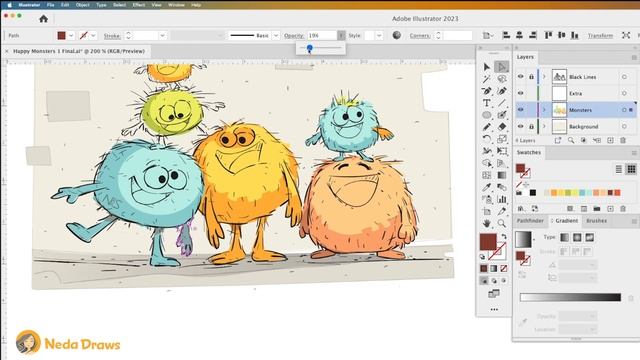
Task: Select the Gradient tool in toolbar
Action: 502,176
